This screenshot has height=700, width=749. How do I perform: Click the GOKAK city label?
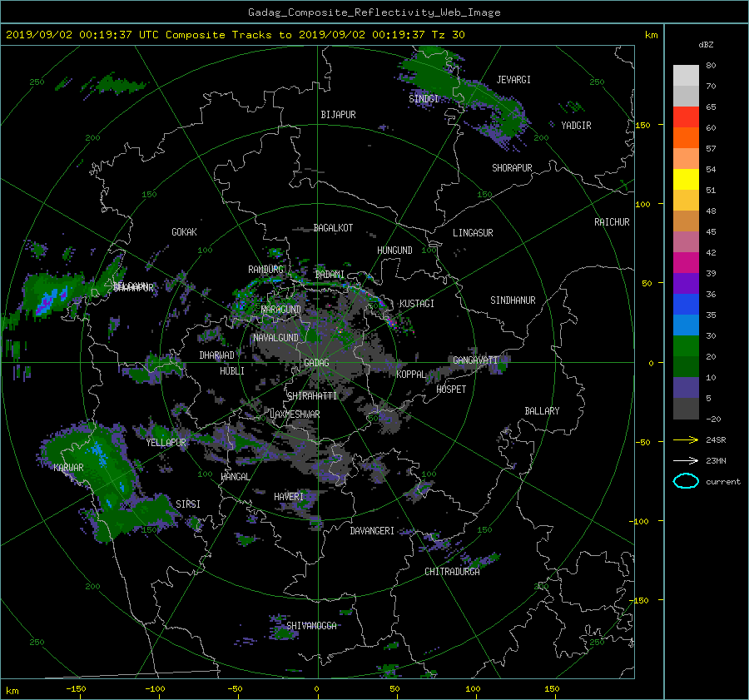click(185, 232)
